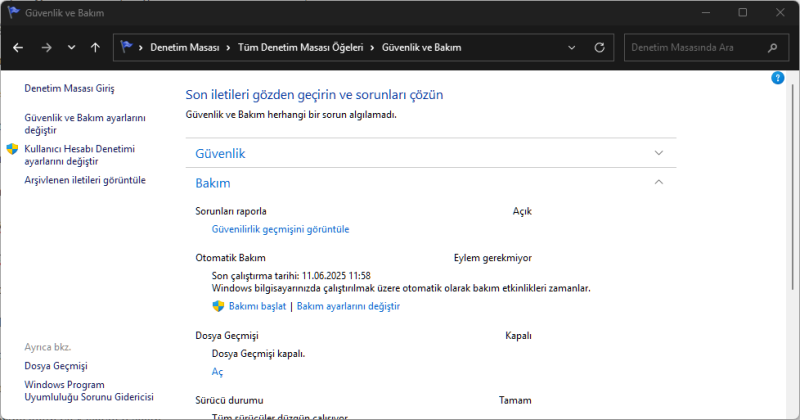Click the Forward navigation arrow
Viewport: 800px width, 420px height.
click(46, 47)
